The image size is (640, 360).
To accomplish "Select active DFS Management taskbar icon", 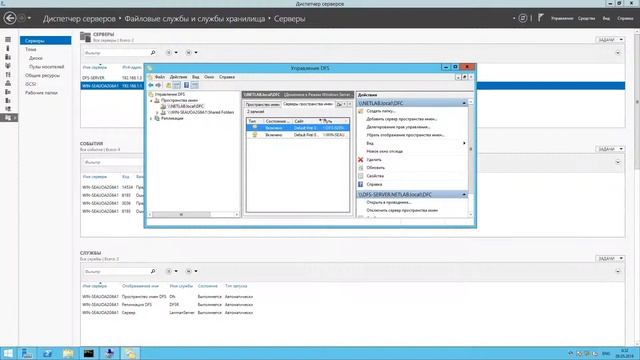I will tap(130, 353).
